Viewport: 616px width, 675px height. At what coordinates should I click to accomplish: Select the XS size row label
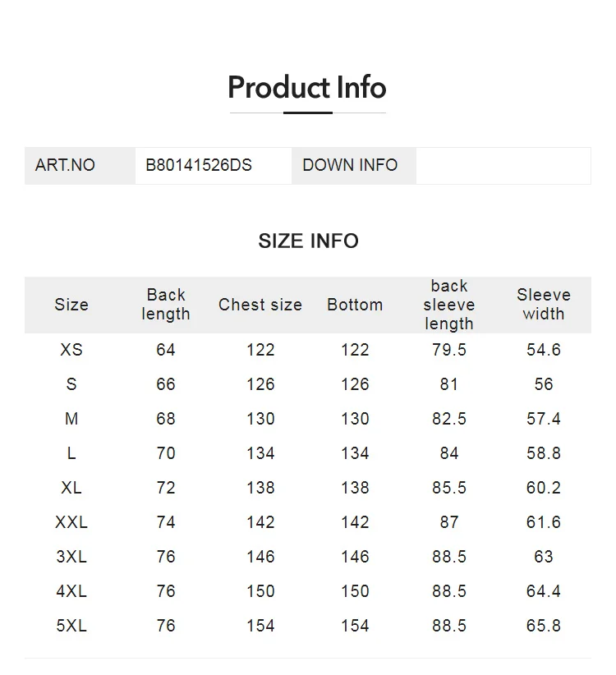pyautogui.click(x=71, y=350)
